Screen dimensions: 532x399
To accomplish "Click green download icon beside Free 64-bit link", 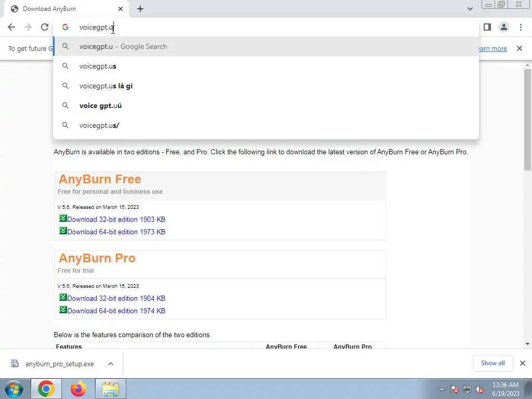I will [63, 231].
